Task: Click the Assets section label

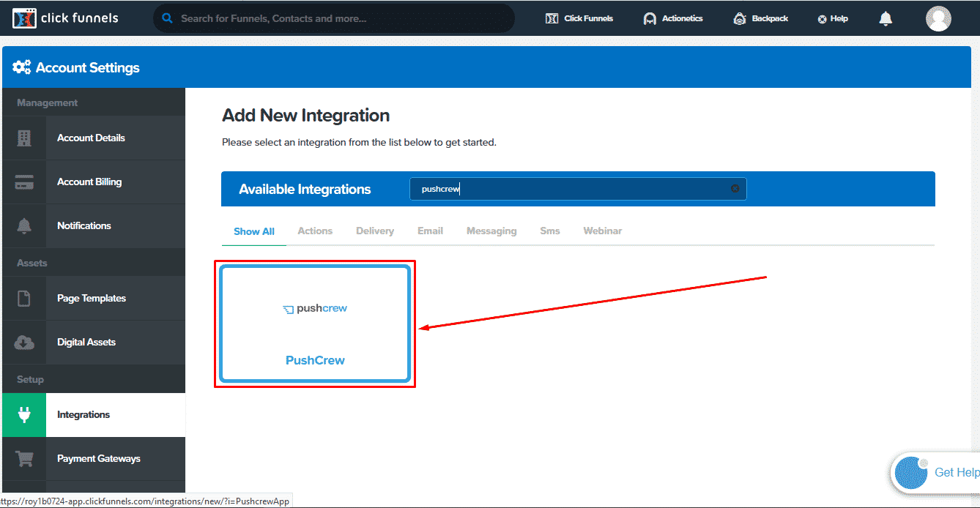Action: [x=31, y=263]
